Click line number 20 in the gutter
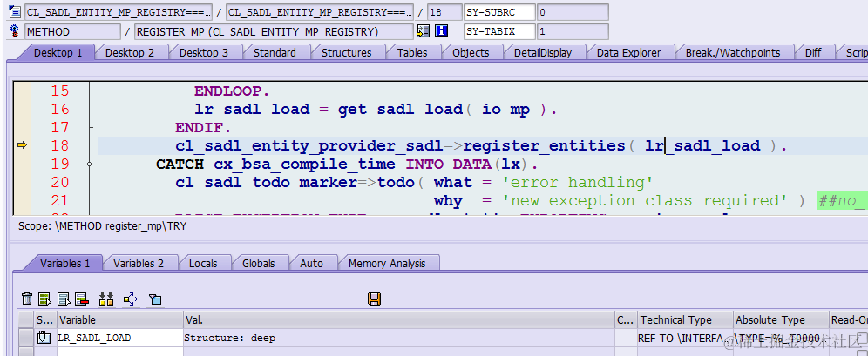 pyautogui.click(x=60, y=183)
